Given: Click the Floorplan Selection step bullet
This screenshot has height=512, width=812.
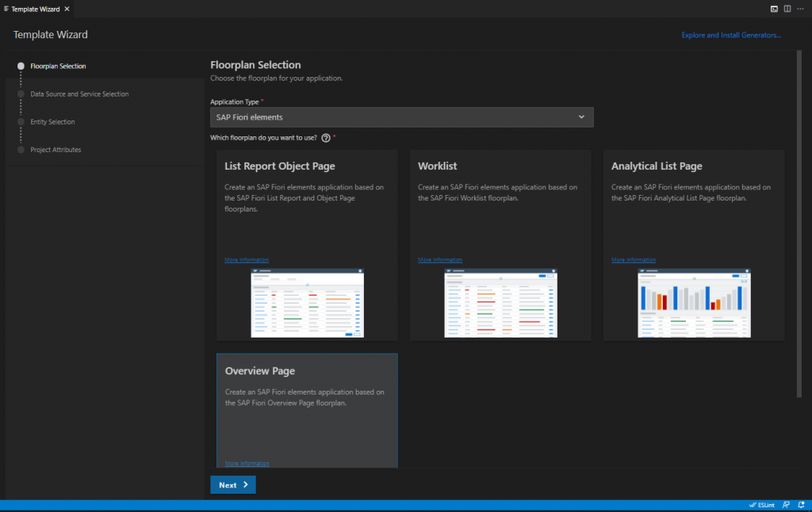Looking at the screenshot, I should pyautogui.click(x=21, y=67).
